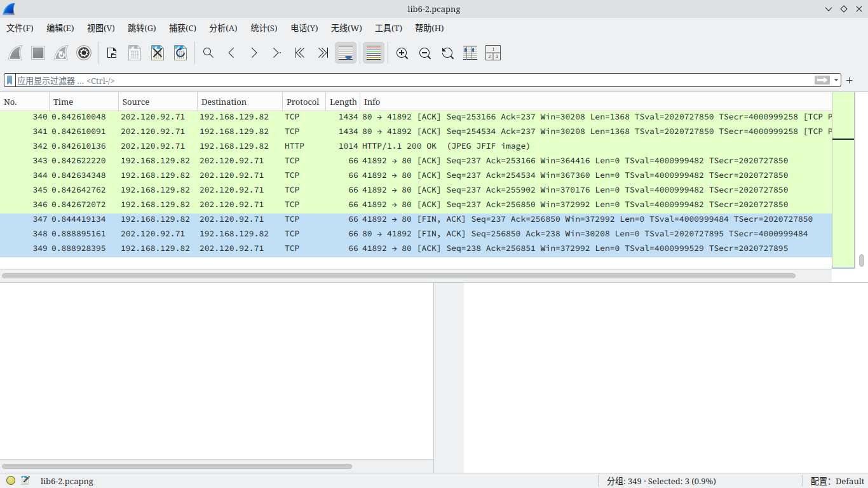Open the filter bookmark menu
This screenshot has height=488, width=868.
tap(10, 81)
